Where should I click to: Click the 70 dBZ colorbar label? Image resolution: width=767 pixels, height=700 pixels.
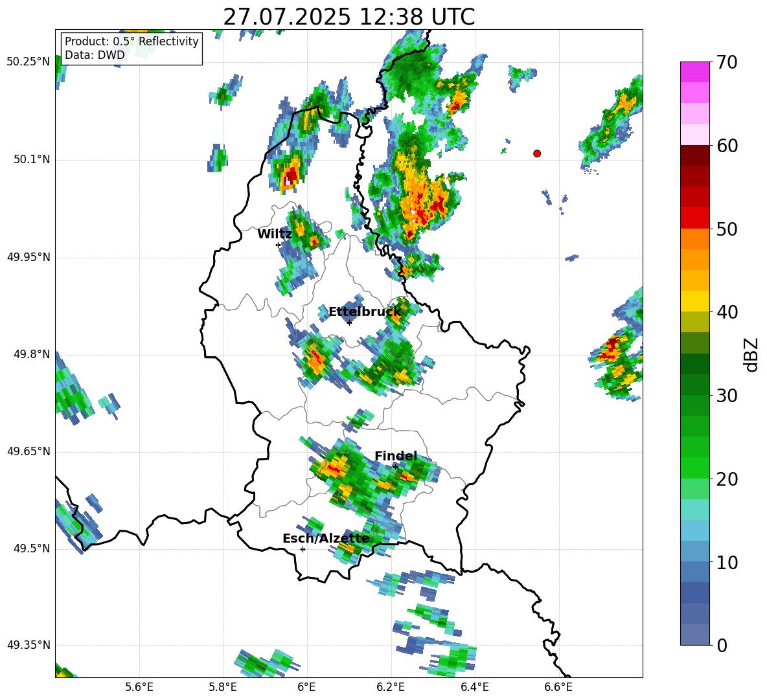[727, 63]
